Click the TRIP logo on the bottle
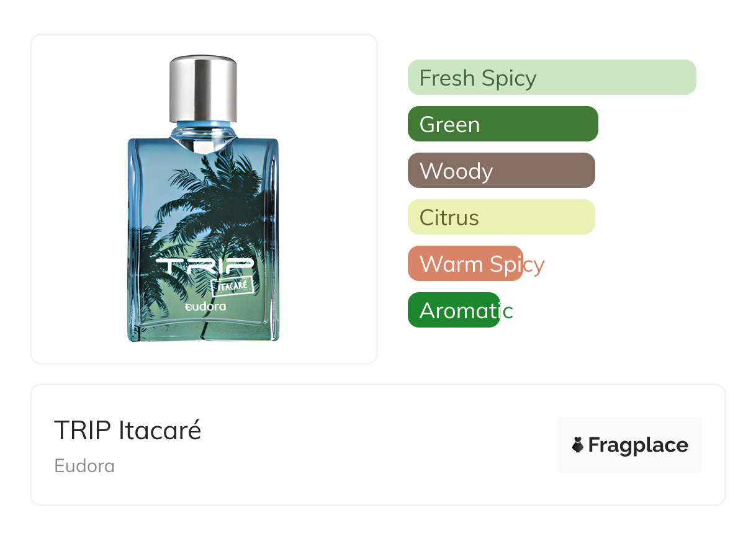Viewport: 756px width, 536px height. coord(204,267)
